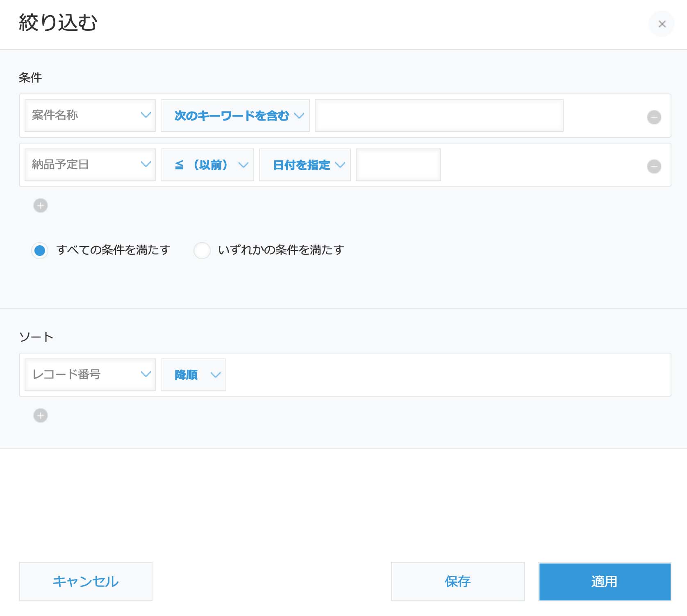Open the 次のキーワードを含む operator dropdown
Image resolution: width=687 pixels, height=616 pixels.
point(235,116)
